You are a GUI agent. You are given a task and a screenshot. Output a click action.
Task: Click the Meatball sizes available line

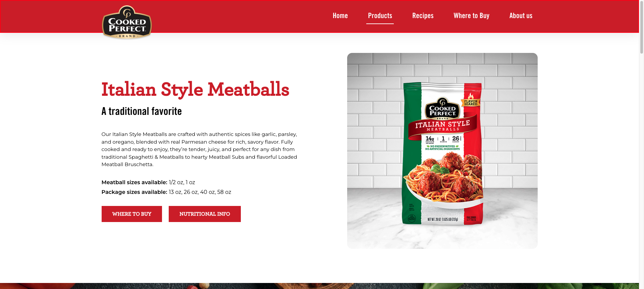[148, 183]
